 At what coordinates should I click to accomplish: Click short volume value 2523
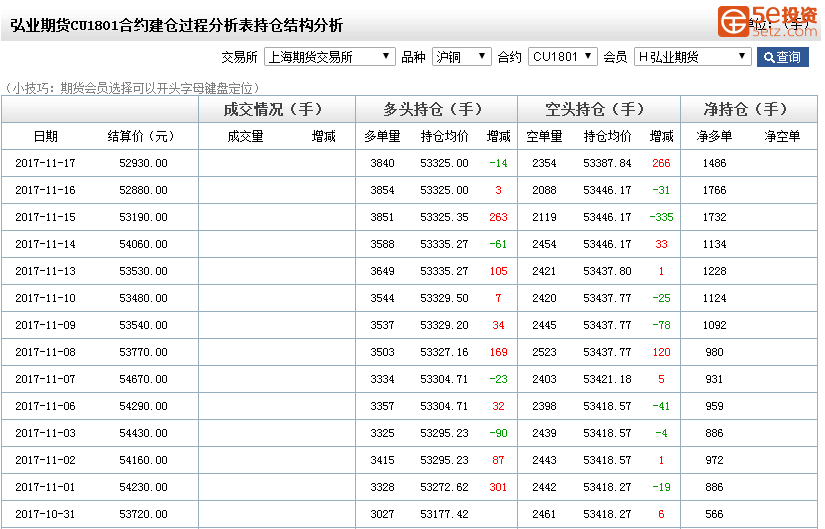544,352
